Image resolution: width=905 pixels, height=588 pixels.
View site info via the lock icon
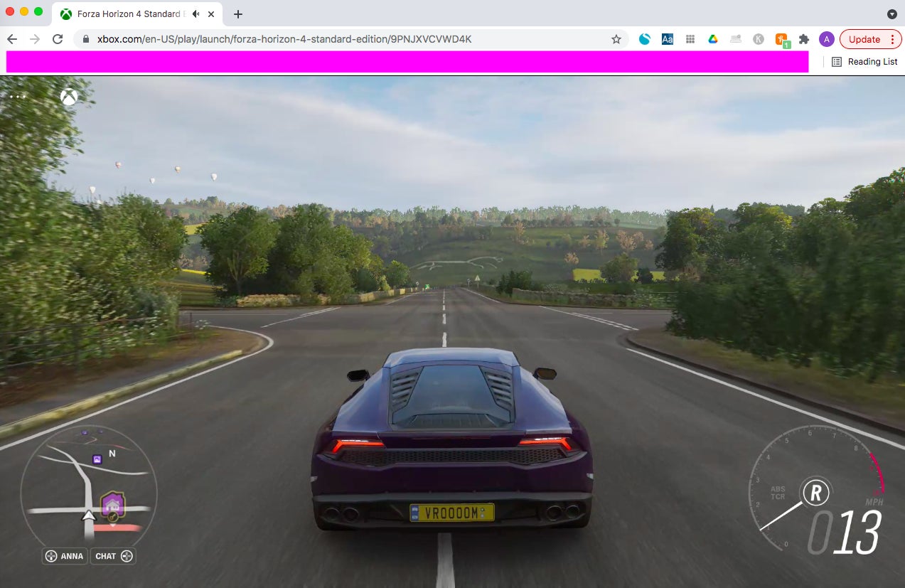click(86, 39)
